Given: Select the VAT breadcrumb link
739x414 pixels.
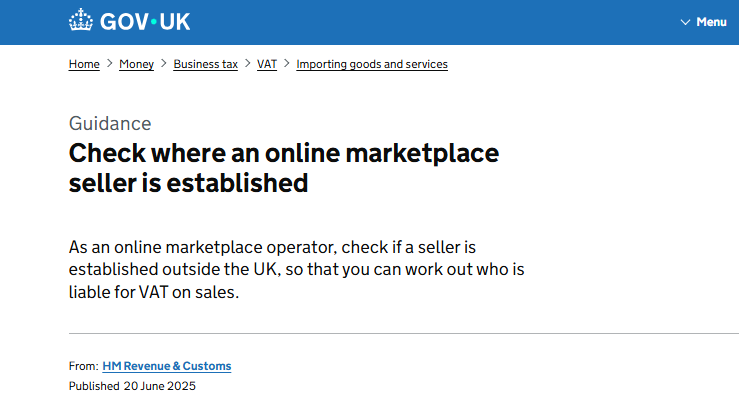Looking at the screenshot, I should (267, 64).
